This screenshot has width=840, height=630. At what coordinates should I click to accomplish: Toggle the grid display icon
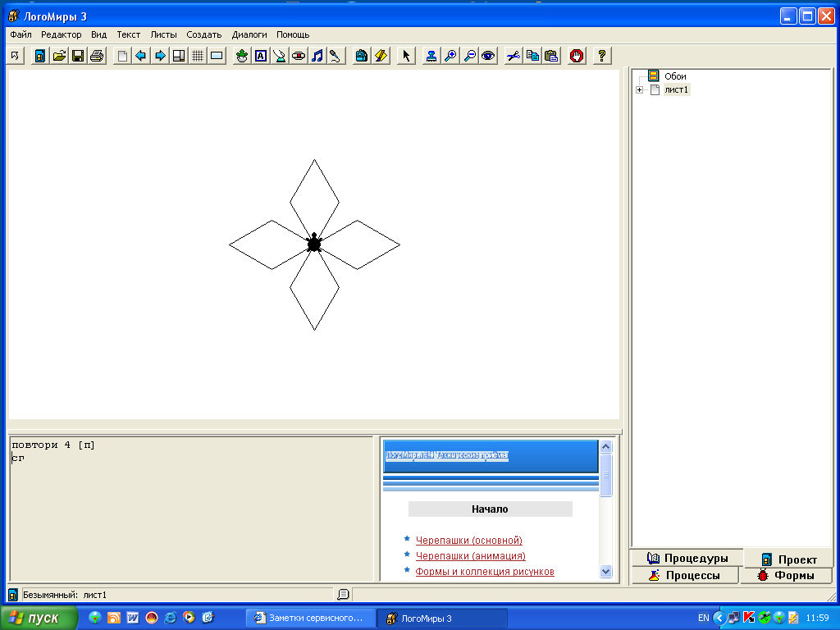198,56
